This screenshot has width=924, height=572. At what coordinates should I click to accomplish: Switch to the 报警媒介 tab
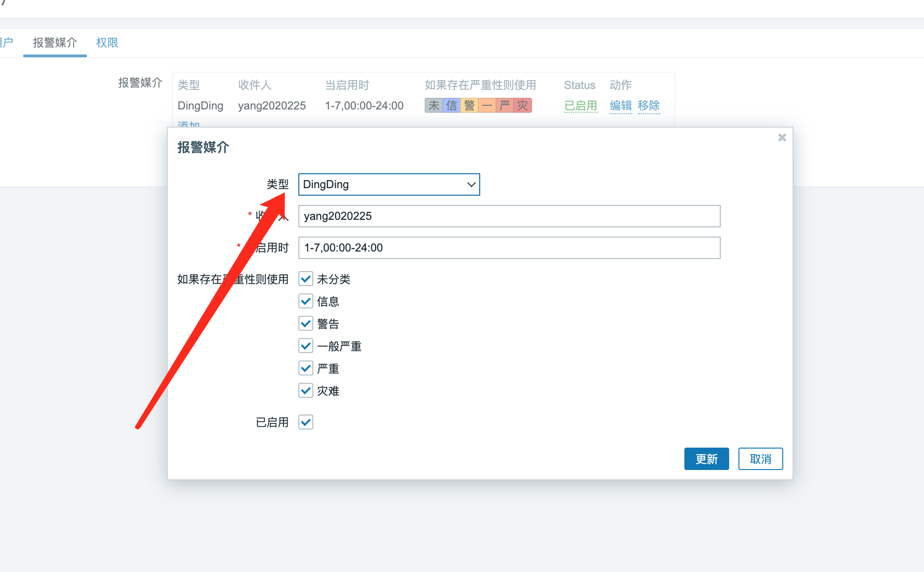[x=55, y=43]
